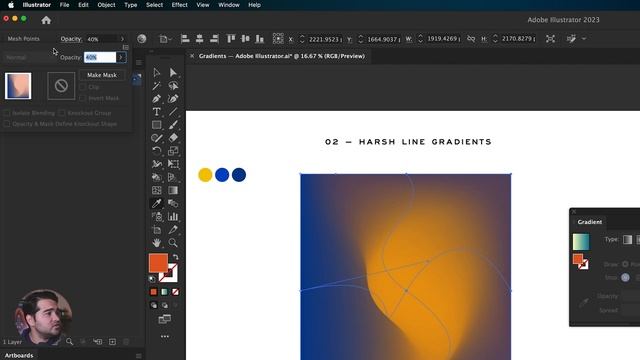Choose the Magic Wand tool
Image resolution: width=640 pixels, height=360 pixels.
(157, 85)
